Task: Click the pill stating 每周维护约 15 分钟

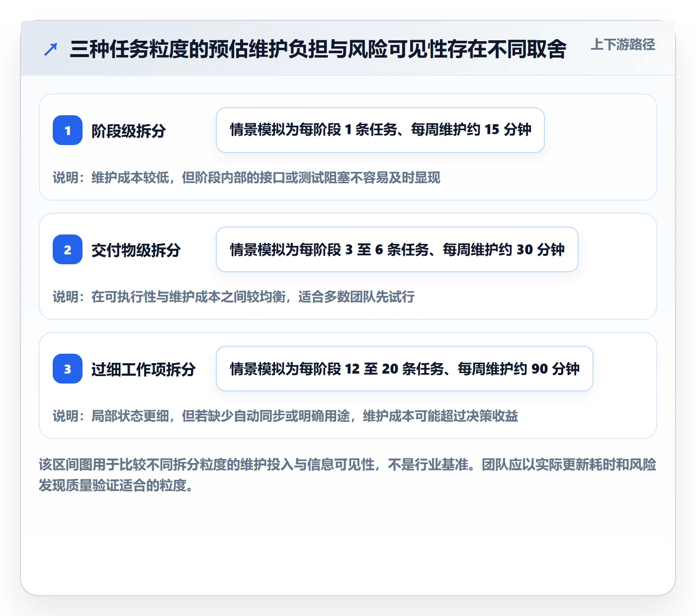Action: coord(380,130)
